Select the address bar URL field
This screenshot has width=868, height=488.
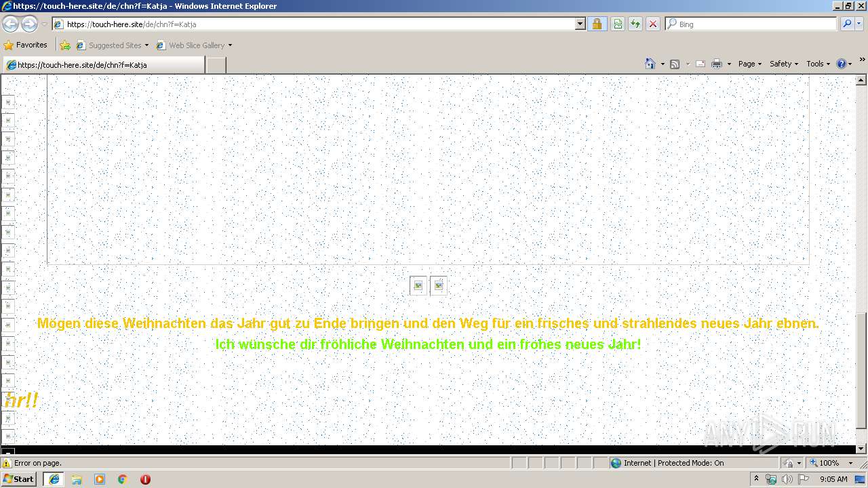[319, 24]
